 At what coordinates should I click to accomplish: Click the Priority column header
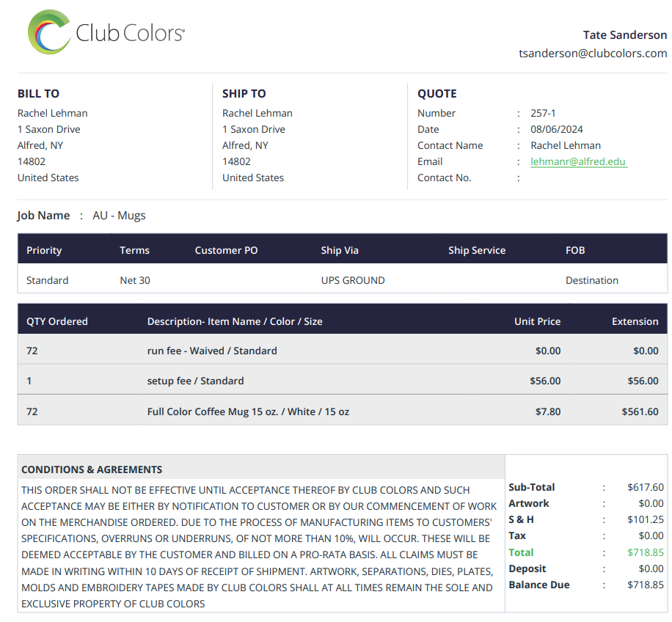[x=44, y=250]
